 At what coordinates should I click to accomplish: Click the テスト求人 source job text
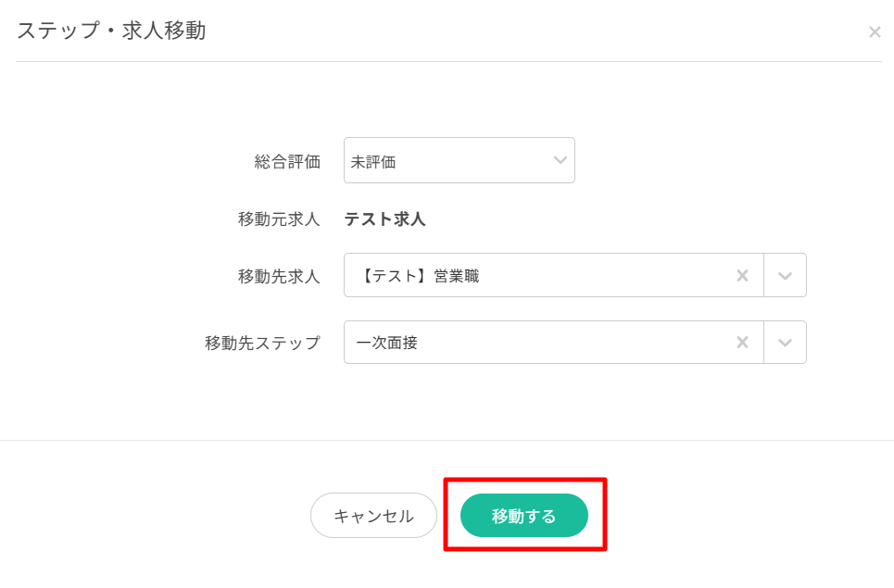[384, 219]
